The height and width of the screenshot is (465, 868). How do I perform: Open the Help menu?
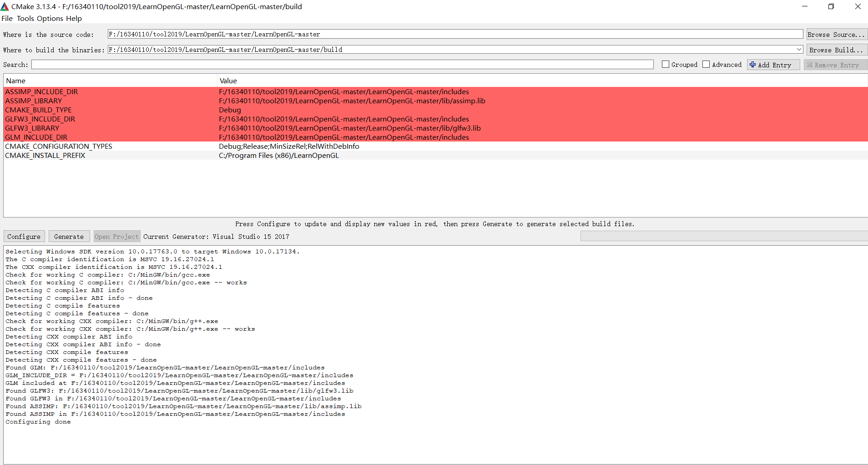coord(74,18)
